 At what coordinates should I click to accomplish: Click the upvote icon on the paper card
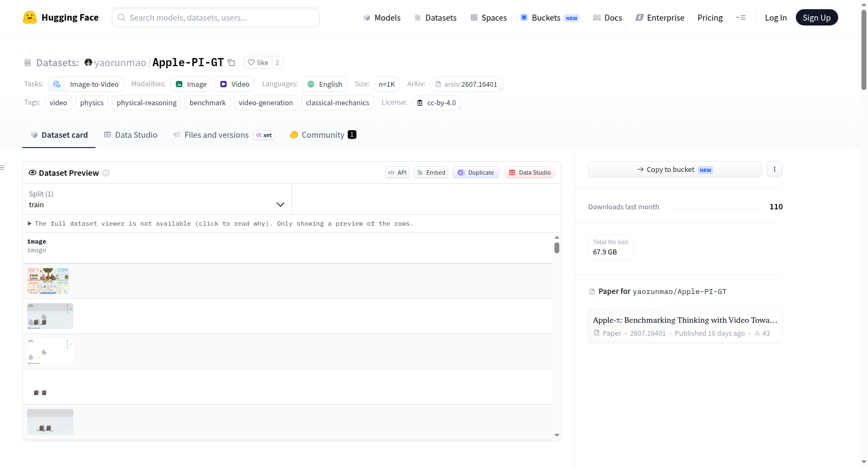(x=757, y=334)
